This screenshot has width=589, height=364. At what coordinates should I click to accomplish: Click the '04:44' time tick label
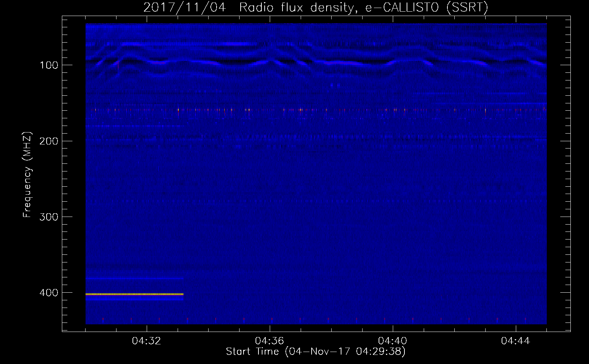click(515, 341)
